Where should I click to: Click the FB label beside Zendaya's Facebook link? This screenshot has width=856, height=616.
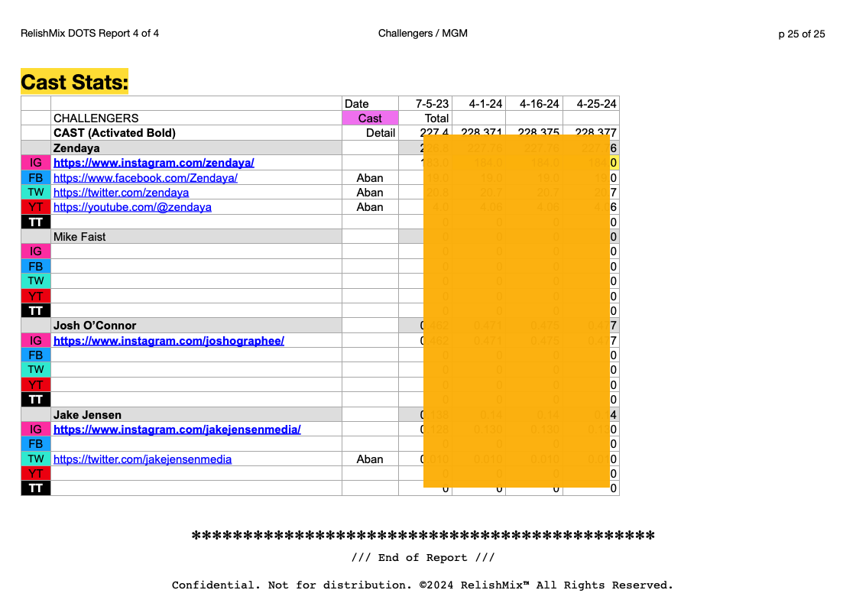[36, 178]
